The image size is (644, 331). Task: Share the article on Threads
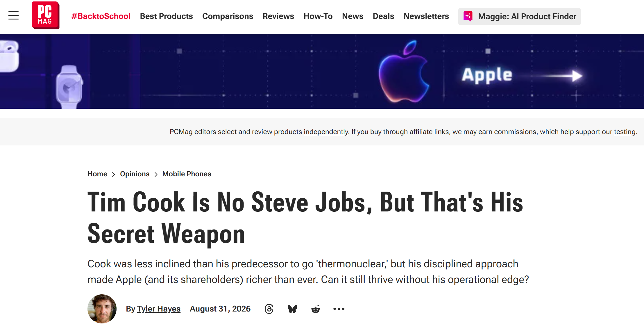(269, 309)
